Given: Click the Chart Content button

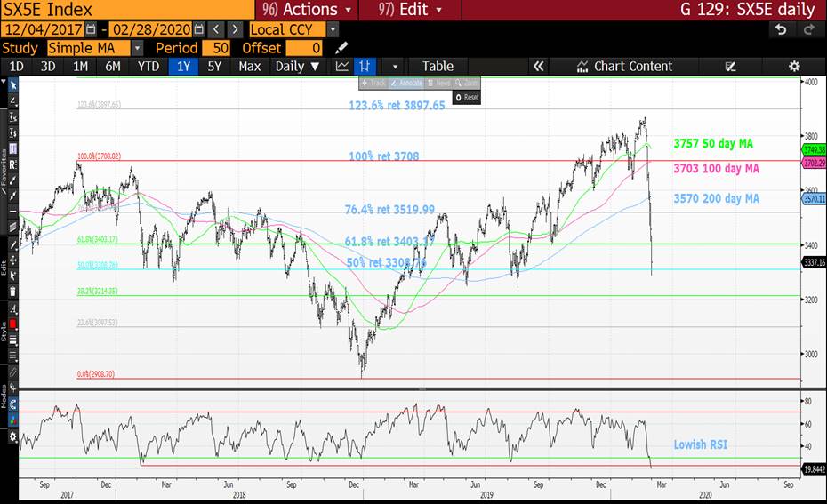Looking at the screenshot, I should [x=624, y=67].
